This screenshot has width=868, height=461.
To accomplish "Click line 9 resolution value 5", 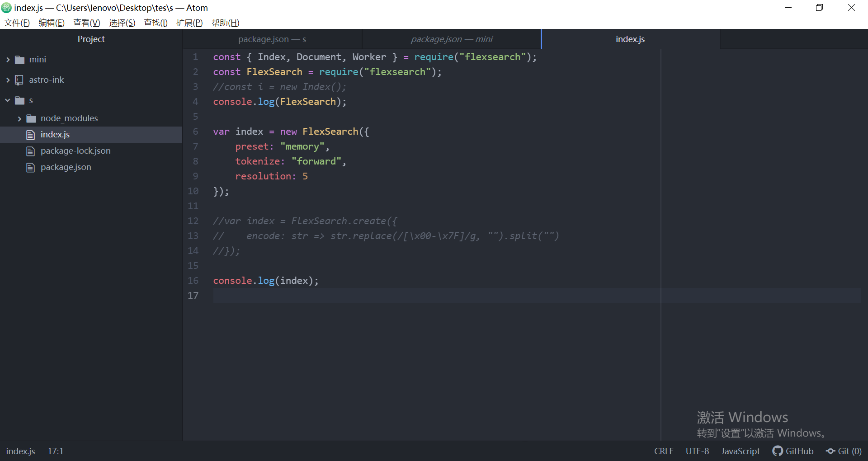I will coord(305,176).
